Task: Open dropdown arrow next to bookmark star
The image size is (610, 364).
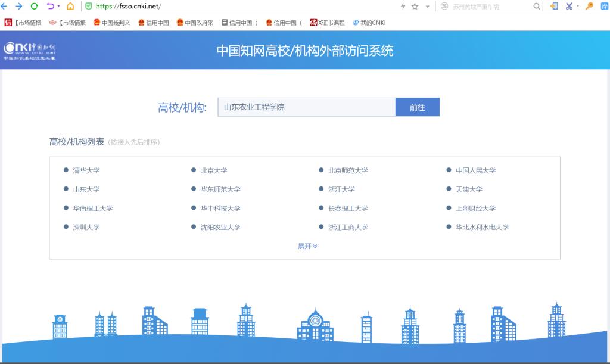Action: tap(427, 7)
